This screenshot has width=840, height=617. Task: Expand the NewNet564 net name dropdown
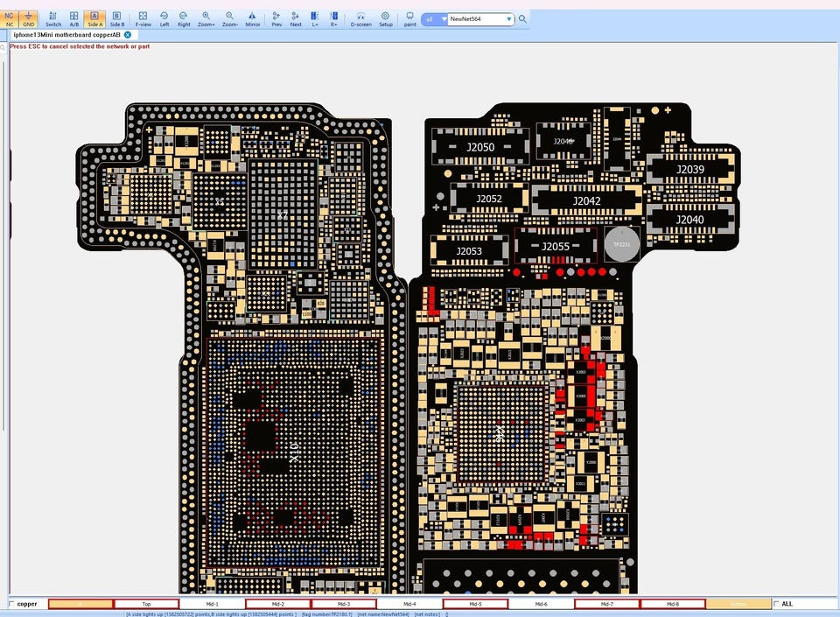(509, 19)
